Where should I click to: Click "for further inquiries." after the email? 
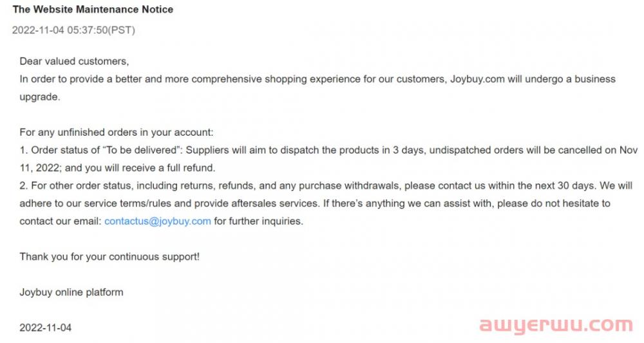(x=258, y=221)
